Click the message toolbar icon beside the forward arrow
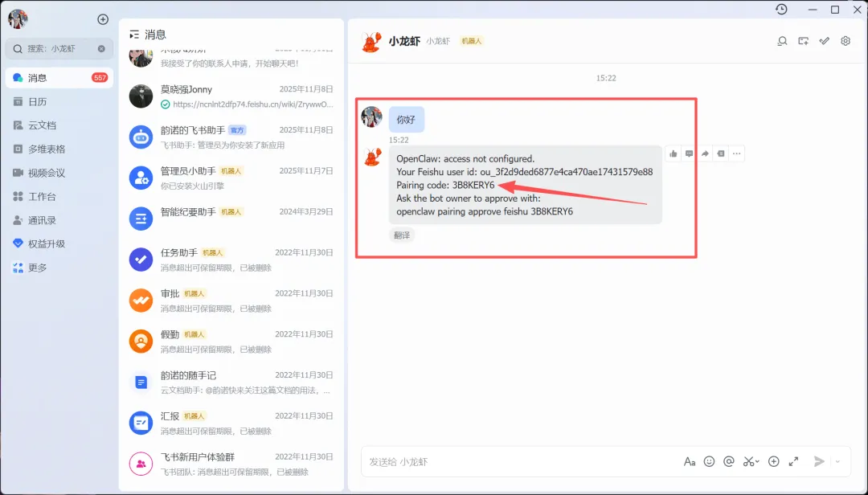This screenshot has width=868, height=495. click(721, 153)
